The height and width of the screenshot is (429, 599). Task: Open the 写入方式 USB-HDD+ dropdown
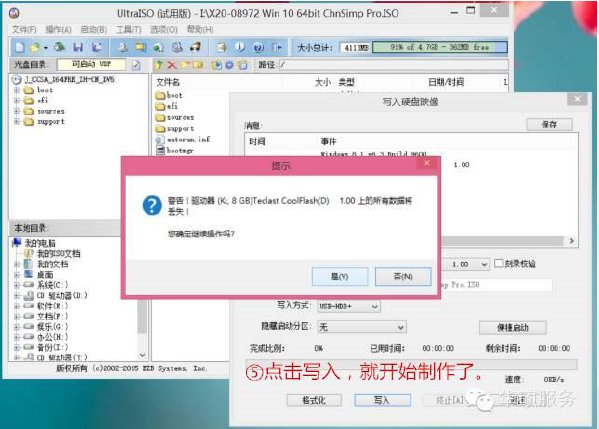click(x=348, y=306)
